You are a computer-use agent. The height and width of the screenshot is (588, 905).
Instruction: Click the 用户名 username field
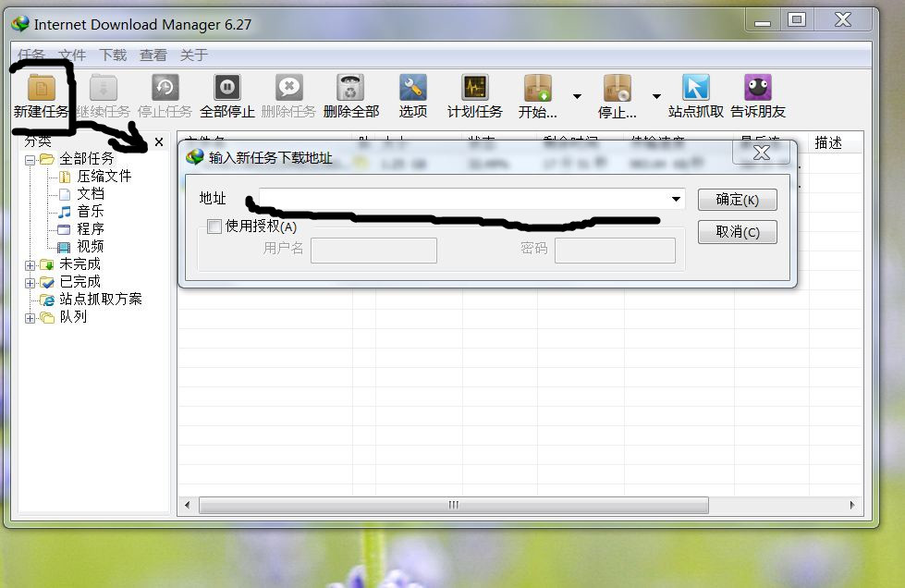point(373,251)
